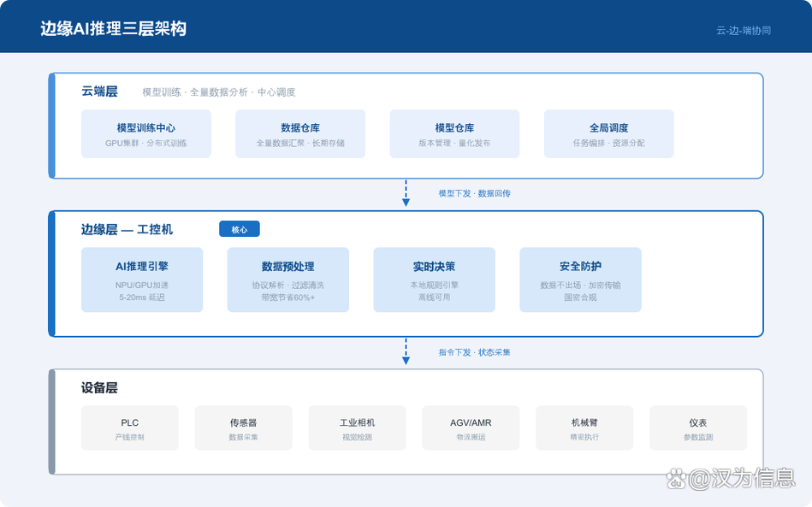The width and height of the screenshot is (812, 507).
Task: Select the 机械臂 device card
Action: click(584, 427)
